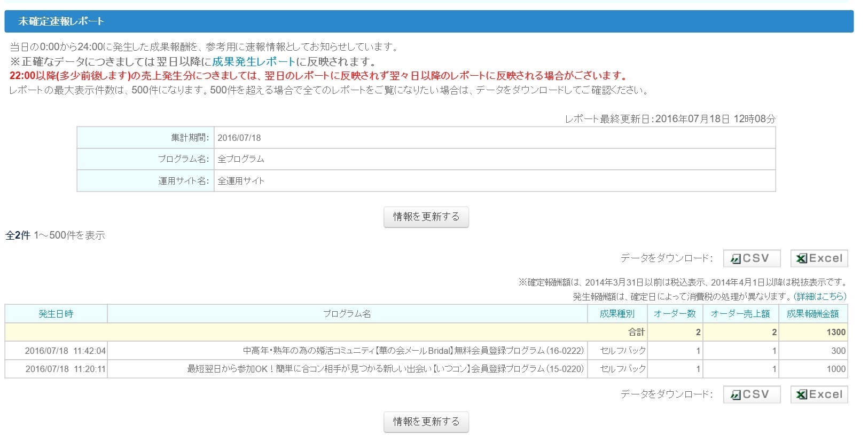Click the total reward amount 1300
868x435 pixels.
[x=836, y=332]
